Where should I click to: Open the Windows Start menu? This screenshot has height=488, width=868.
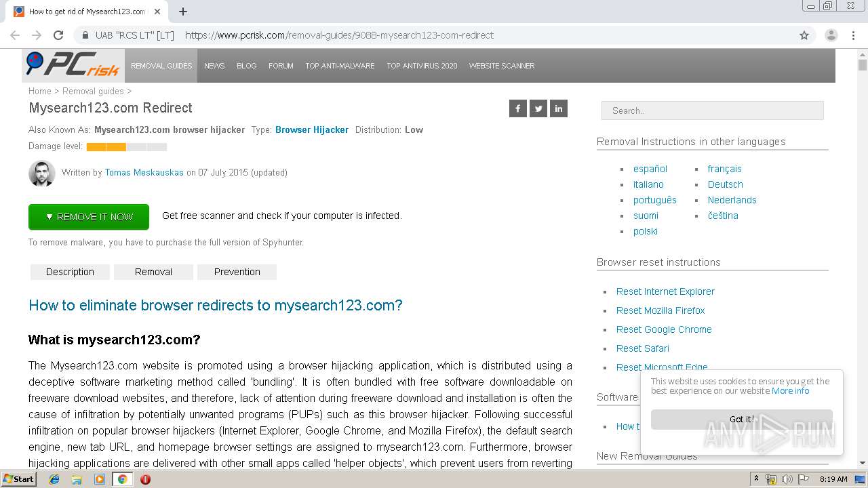point(19,479)
